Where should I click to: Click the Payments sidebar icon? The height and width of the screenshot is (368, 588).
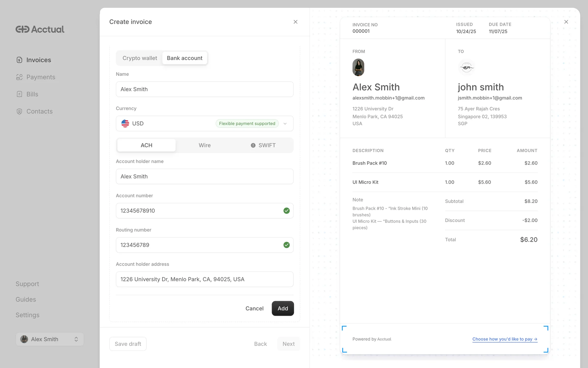19,77
